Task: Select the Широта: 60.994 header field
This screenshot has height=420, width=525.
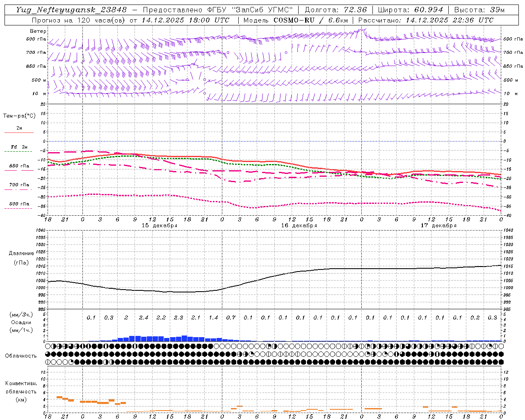Action: [411, 10]
